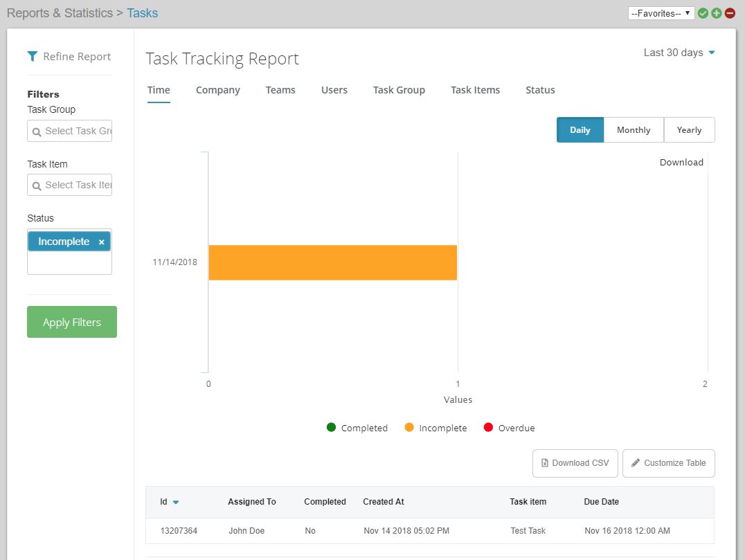Toggle the Completed legend marker

pyautogui.click(x=331, y=427)
